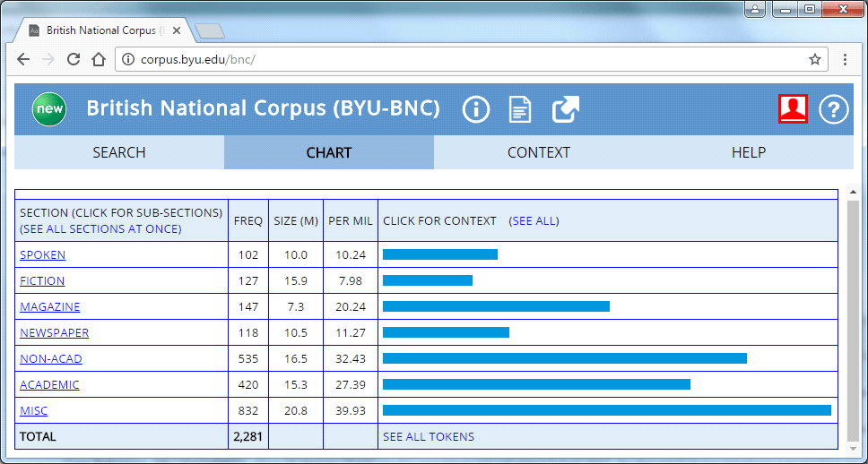Viewport: 868px width, 464px height.
Task: Switch to the CONTEXT tab
Action: (538, 152)
